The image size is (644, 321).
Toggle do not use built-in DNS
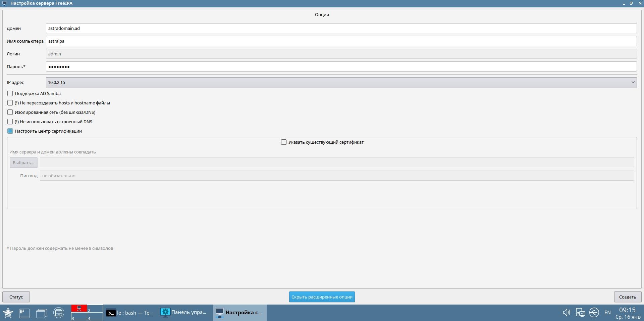tap(10, 122)
